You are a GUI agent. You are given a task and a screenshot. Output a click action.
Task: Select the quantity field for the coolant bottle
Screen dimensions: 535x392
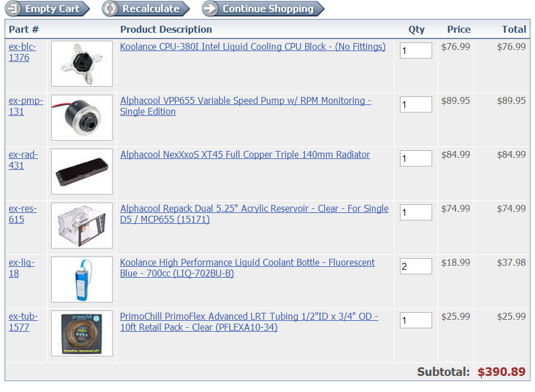click(416, 266)
